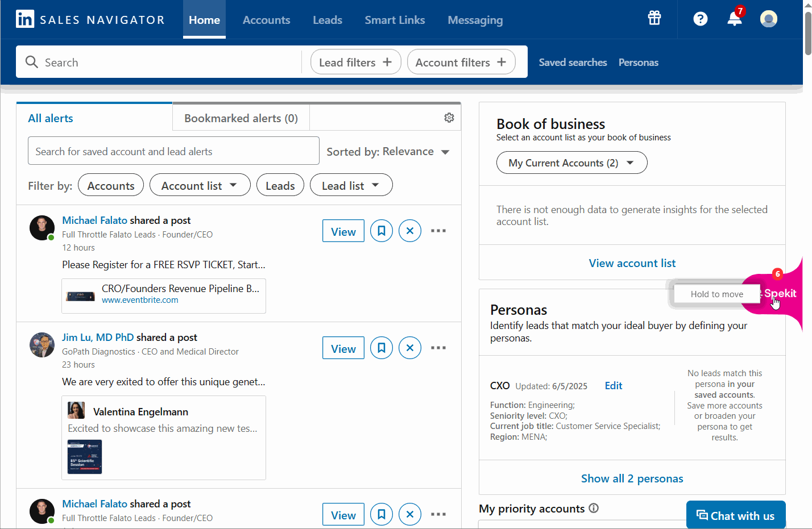Open Smart Links in navigation
Viewport: 812px width, 529px height.
click(395, 20)
